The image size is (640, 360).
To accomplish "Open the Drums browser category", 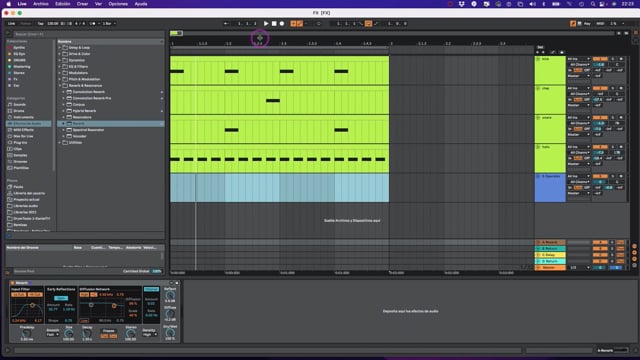I will [x=19, y=111].
